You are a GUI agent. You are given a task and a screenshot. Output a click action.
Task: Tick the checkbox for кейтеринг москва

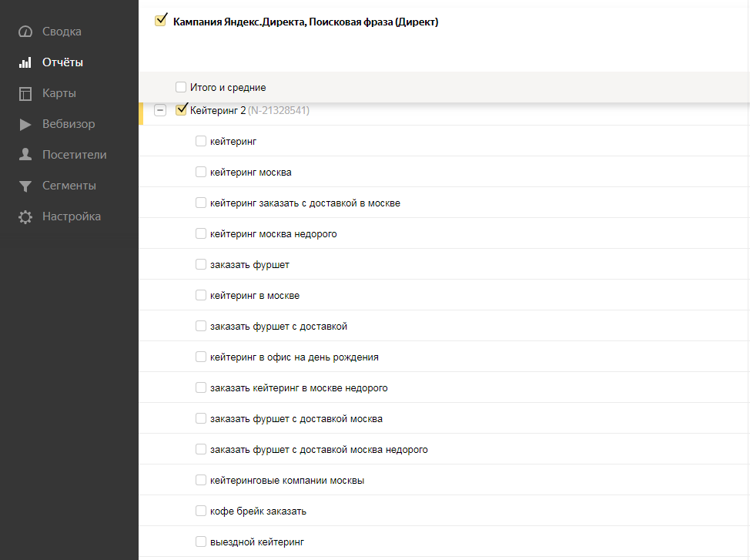click(201, 172)
